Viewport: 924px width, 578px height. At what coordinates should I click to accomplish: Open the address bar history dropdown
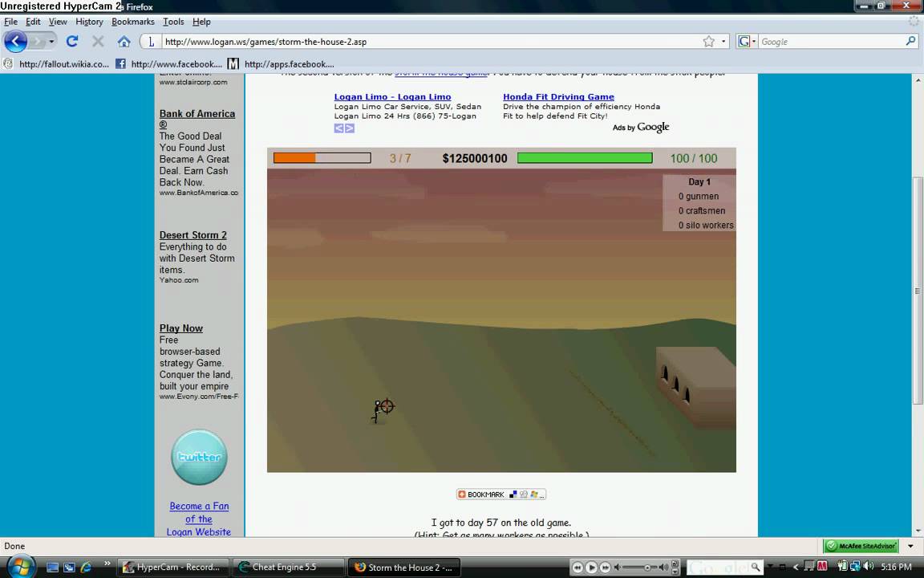(723, 41)
